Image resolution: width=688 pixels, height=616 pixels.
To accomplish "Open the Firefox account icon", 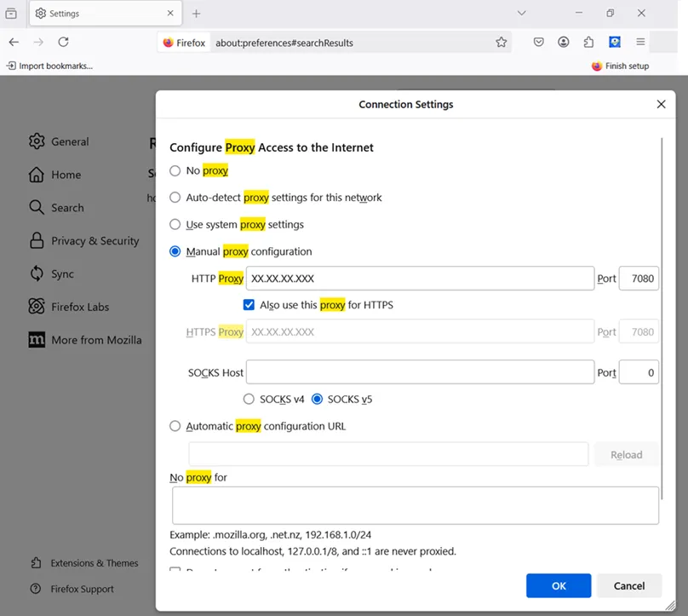I will pos(564,42).
